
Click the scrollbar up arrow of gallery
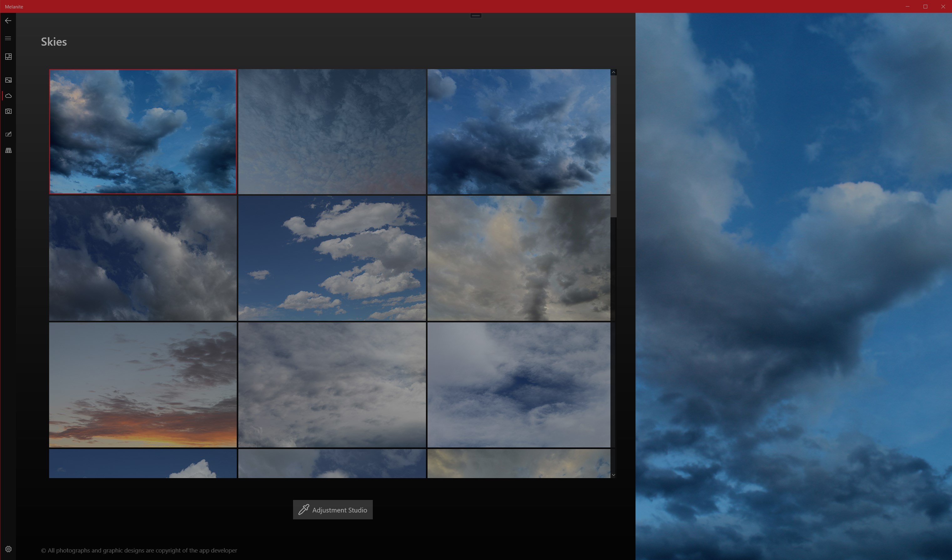[x=613, y=72]
